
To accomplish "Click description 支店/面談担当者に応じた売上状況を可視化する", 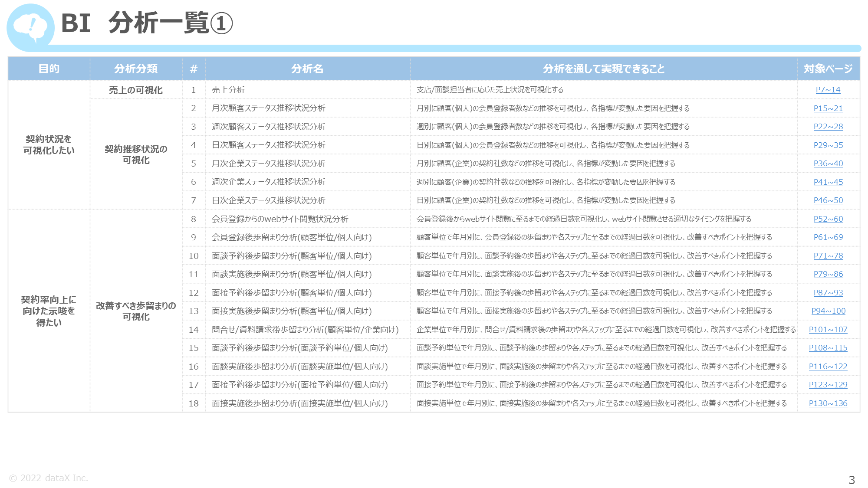I will (x=490, y=90).
